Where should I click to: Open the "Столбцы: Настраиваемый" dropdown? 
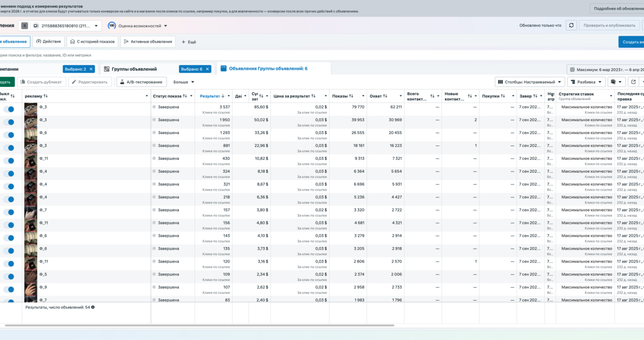tap(529, 82)
